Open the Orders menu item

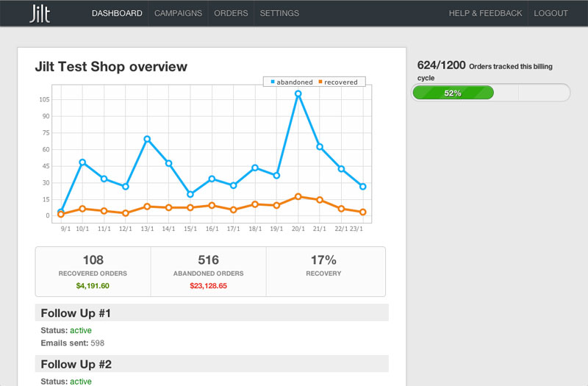tap(231, 13)
